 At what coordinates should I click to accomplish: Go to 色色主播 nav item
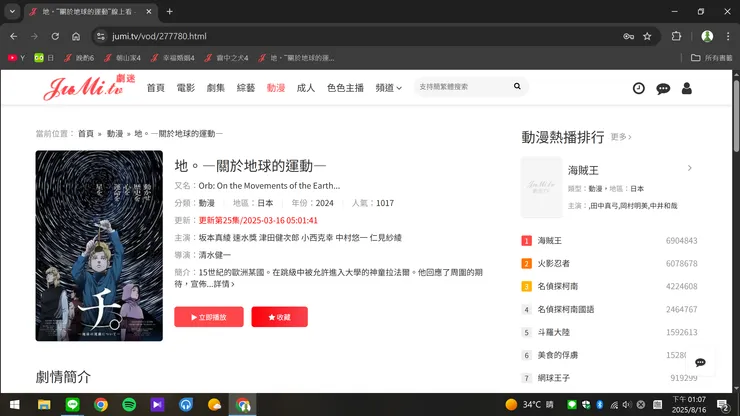point(345,88)
